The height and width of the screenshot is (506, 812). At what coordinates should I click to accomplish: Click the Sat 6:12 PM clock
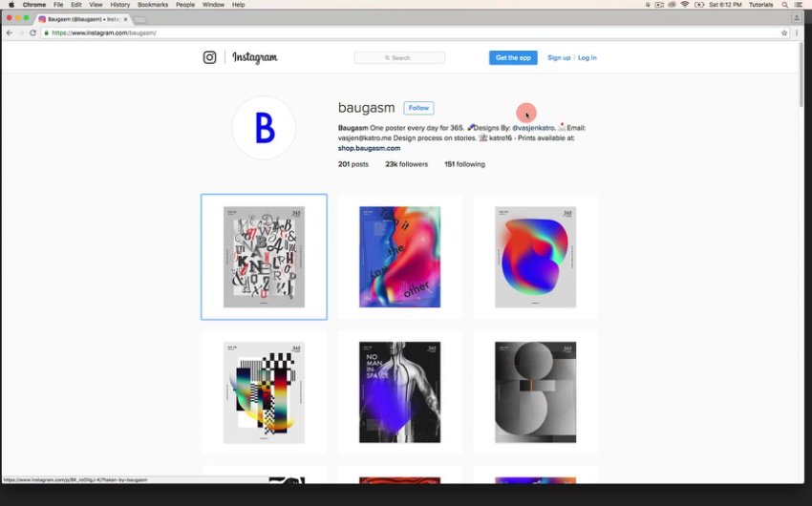point(725,5)
